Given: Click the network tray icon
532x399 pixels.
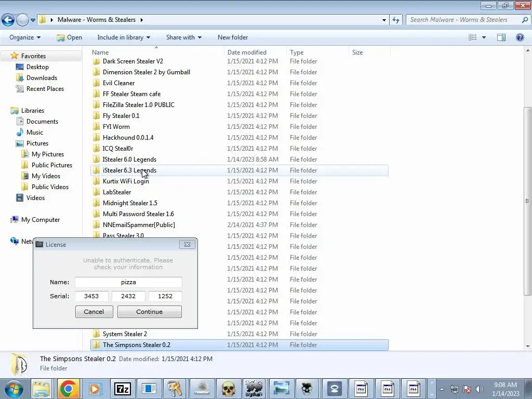Looking at the screenshot, I should pos(454,389).
